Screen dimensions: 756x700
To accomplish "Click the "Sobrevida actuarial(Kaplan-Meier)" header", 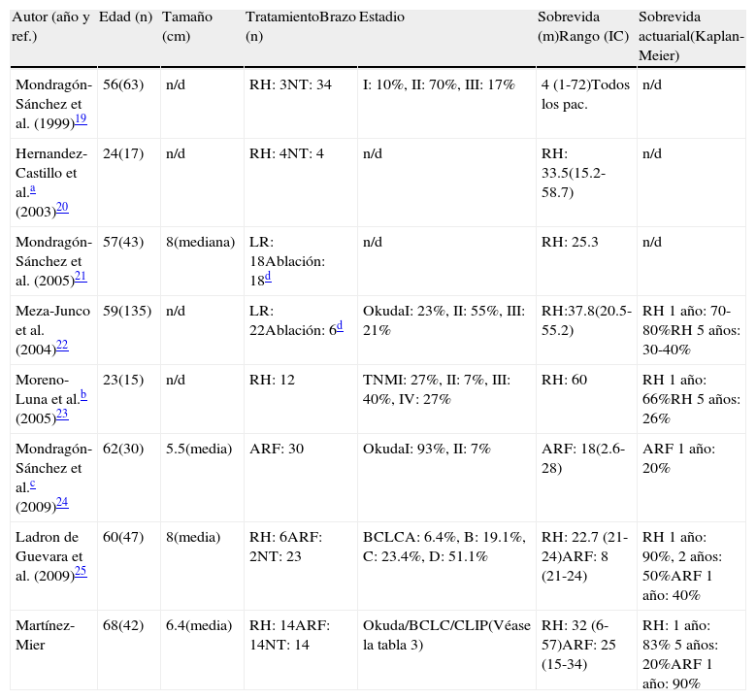I will [x=690, y=37].
